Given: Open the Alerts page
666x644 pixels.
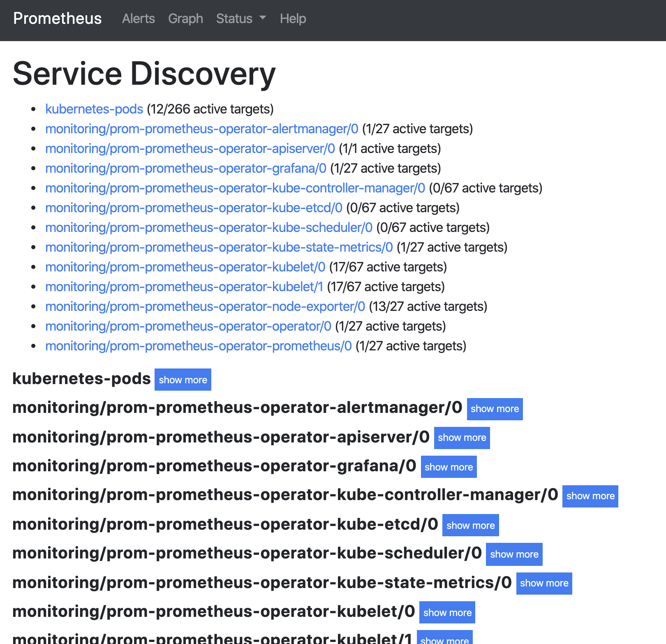Looking at the screenshot, I should (139, 19).
